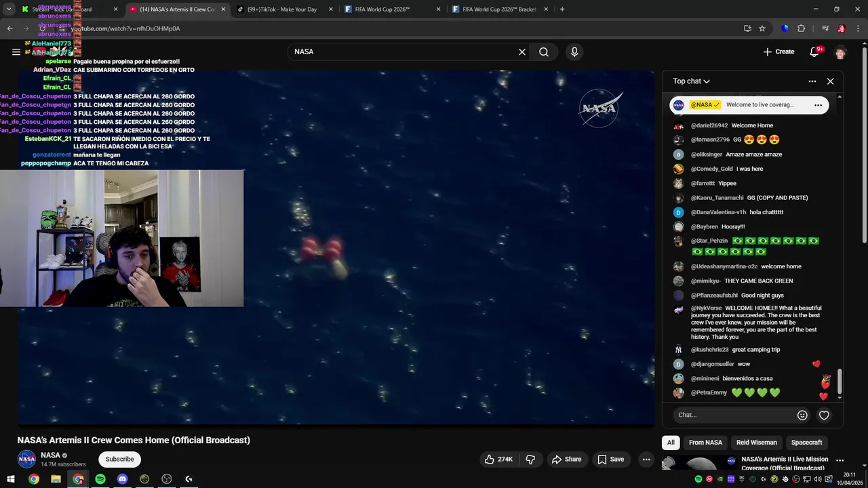
Task: Open the taskbar clock showing 20:11
Action: (850, 479)
